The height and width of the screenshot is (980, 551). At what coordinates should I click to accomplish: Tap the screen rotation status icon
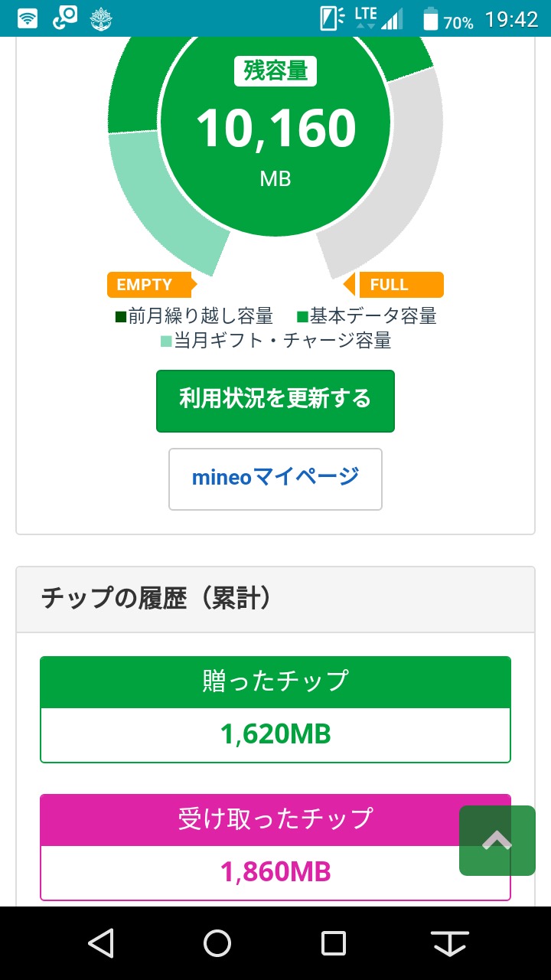tap(331, 18)
